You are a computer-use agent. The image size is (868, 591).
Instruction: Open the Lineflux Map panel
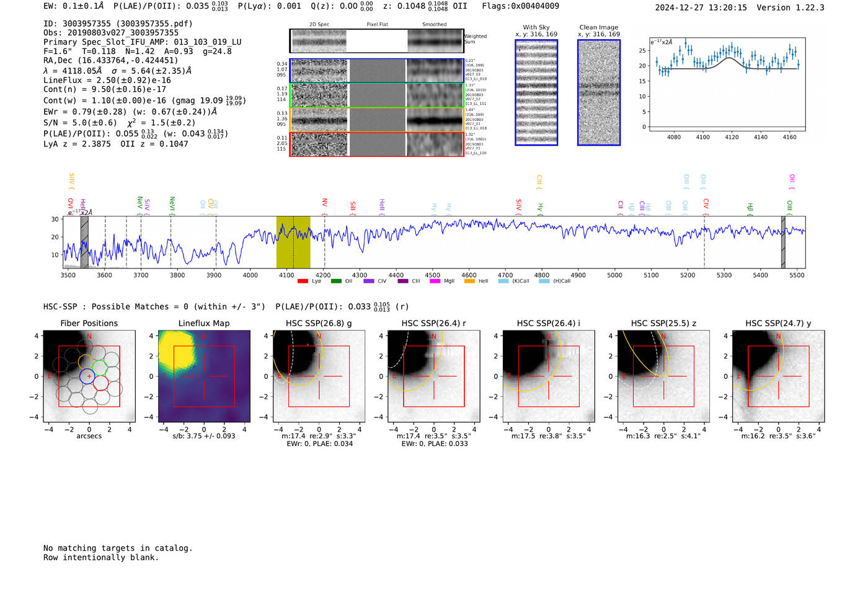[204, 376]
